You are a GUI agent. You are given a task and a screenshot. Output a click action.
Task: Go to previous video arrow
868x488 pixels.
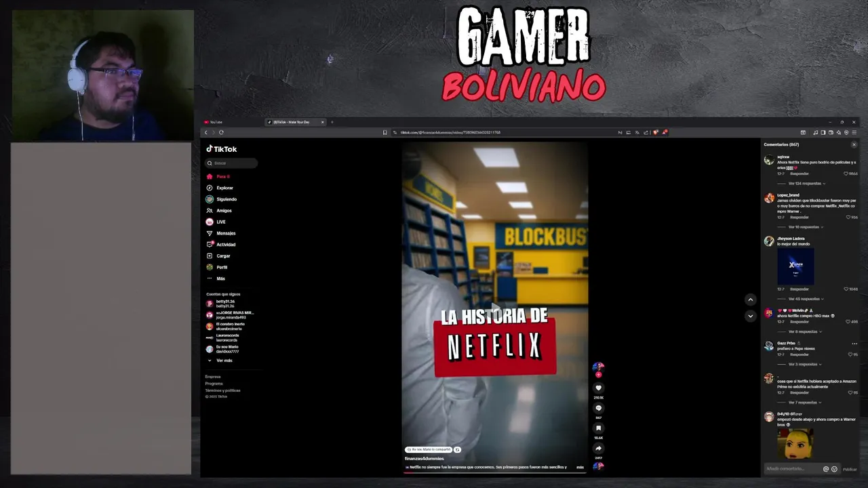(750, 300)
